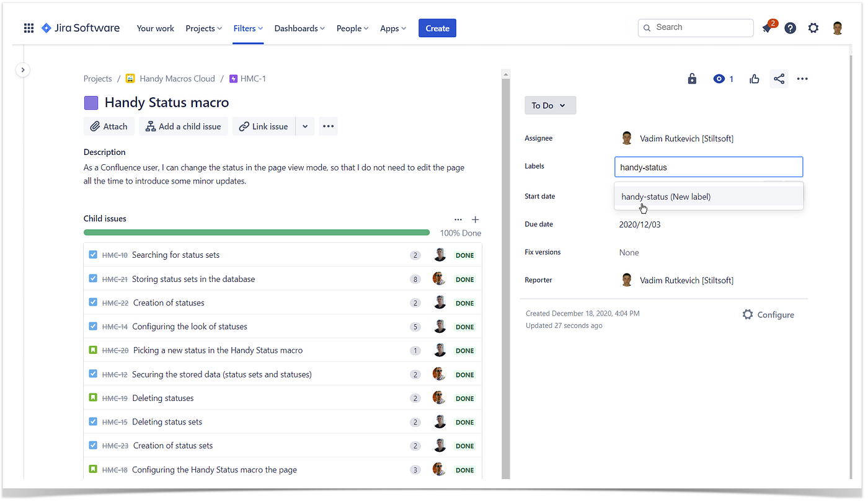868x502 pixels.
Task: Click the Due date value 2020/12/03
Action: pyautogui.click(x=640, y=224)
